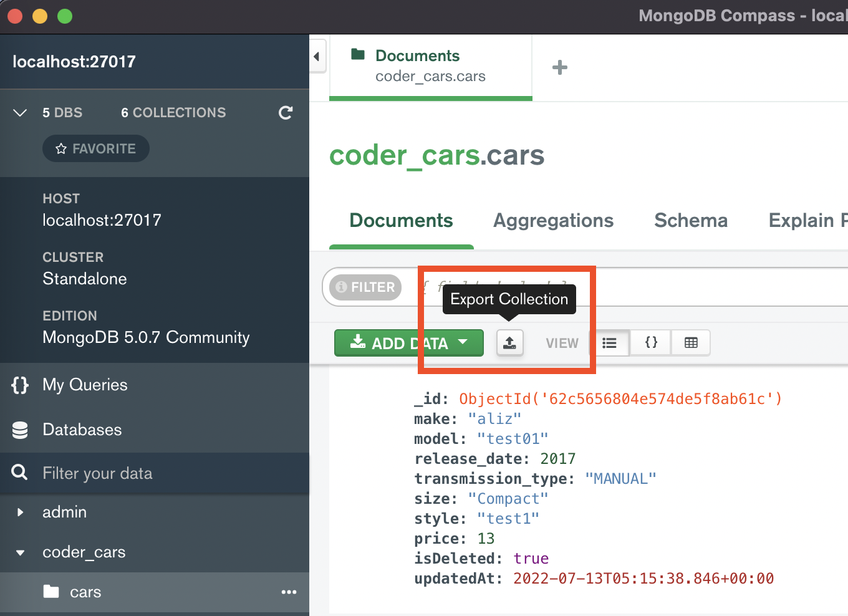Refresh the databases list
848x616 pixels.
click(x=286, y=112)
